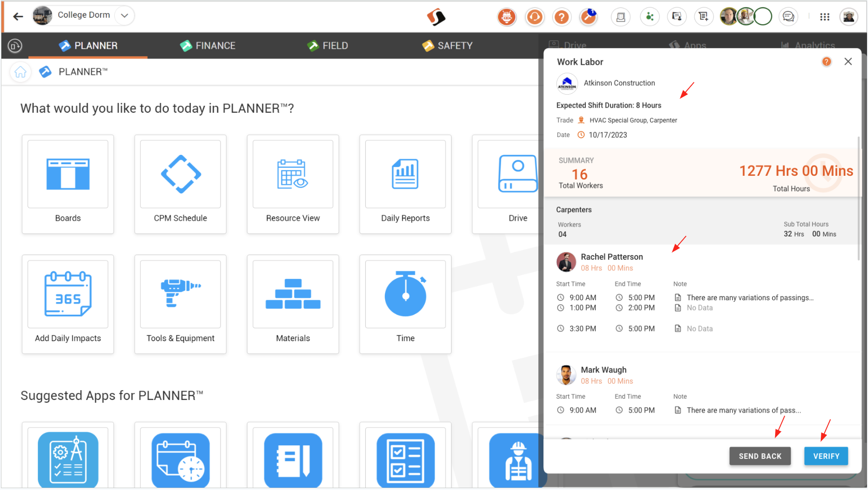868x490 pixels.
Task: Switch to the FINANCE tab
Action: coord(208,46)
